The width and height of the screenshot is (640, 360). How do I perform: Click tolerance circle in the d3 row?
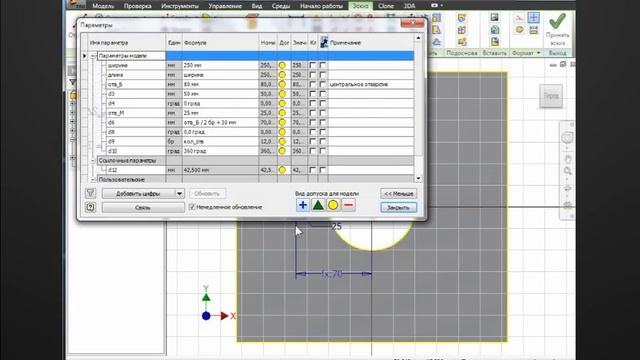point(282,94)
